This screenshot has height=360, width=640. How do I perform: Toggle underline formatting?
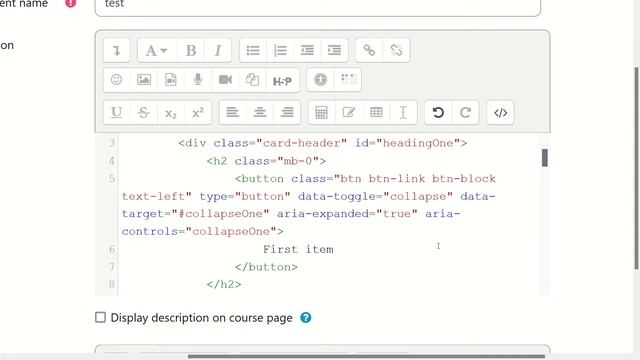click(x=116, y=112)
